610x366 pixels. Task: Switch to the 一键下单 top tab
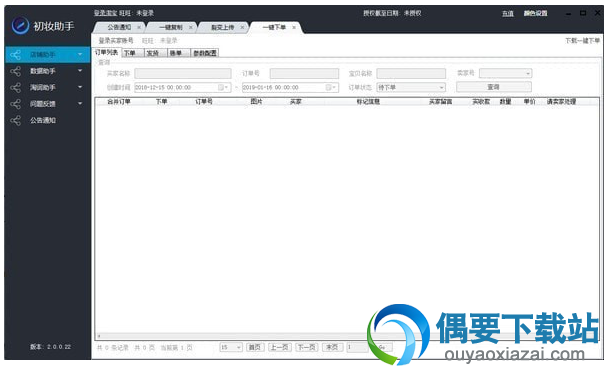pyautogui.click(x=274, y=27)
